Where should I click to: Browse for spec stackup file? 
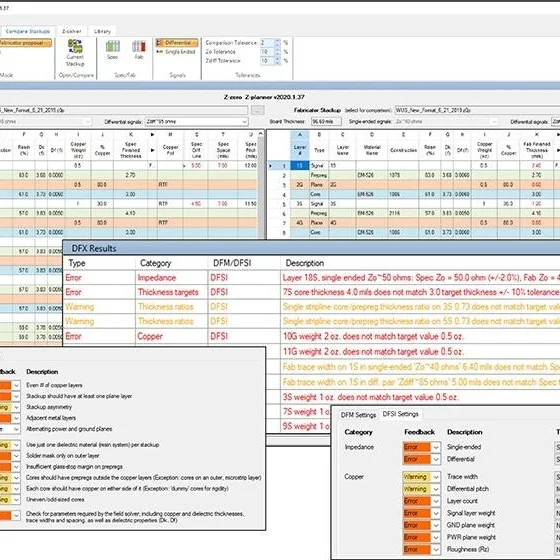coord(258,110)
